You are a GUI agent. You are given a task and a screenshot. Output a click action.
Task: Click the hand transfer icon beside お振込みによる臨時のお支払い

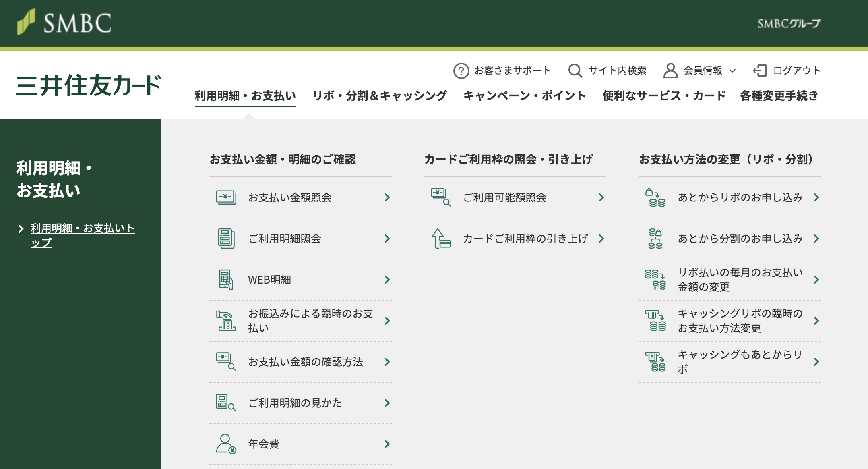tap(227, 321)
